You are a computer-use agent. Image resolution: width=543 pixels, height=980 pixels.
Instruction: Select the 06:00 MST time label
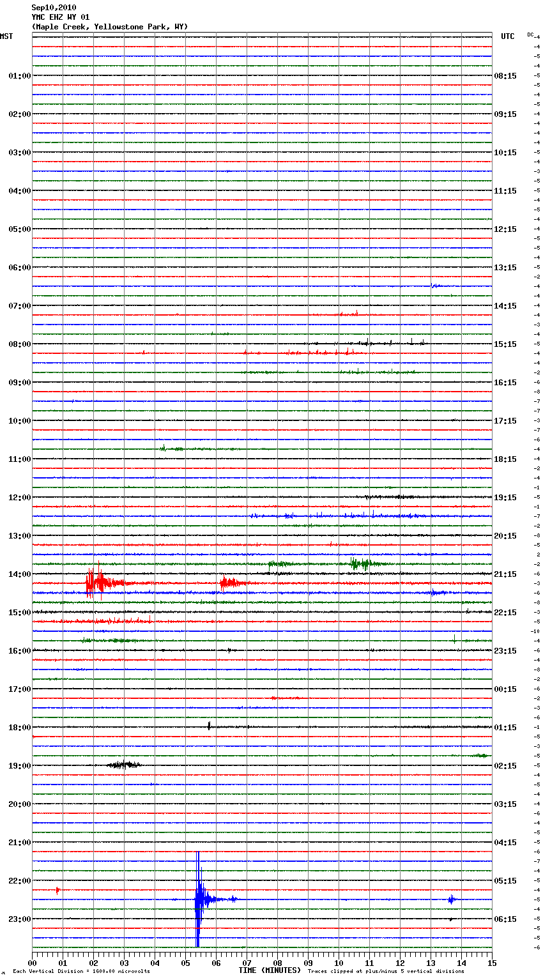pyautogui.click(x=20, y=268)
